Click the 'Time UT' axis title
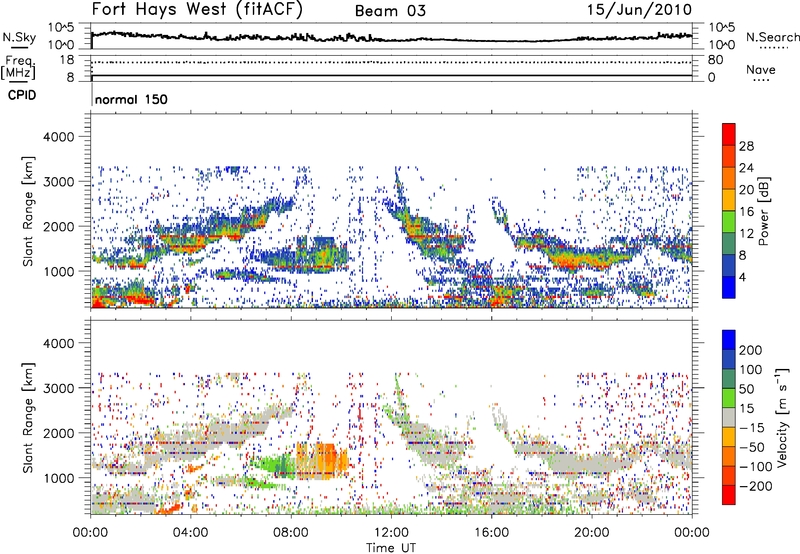Image resolution: width=800 pixels, height=554 pixels. pos(391,548)
